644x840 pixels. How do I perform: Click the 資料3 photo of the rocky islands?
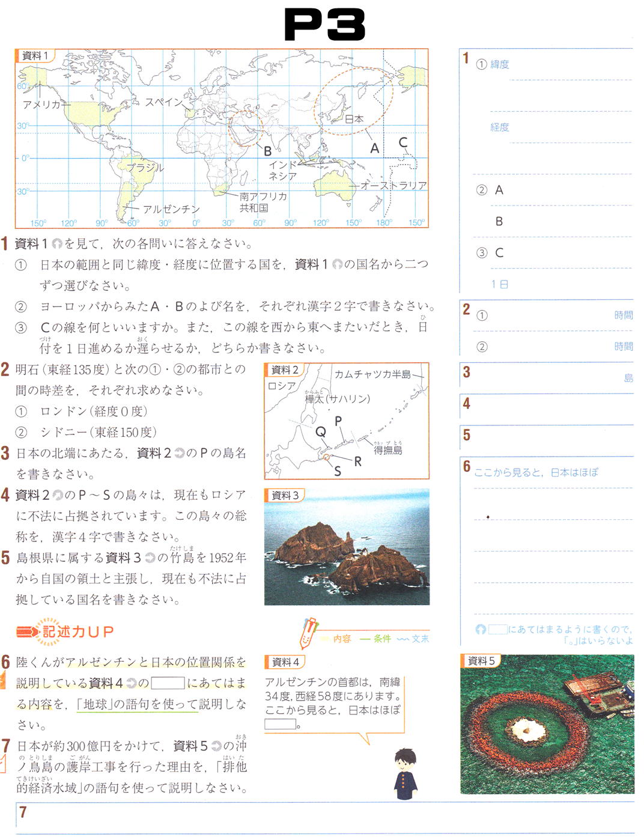[347, 546]
